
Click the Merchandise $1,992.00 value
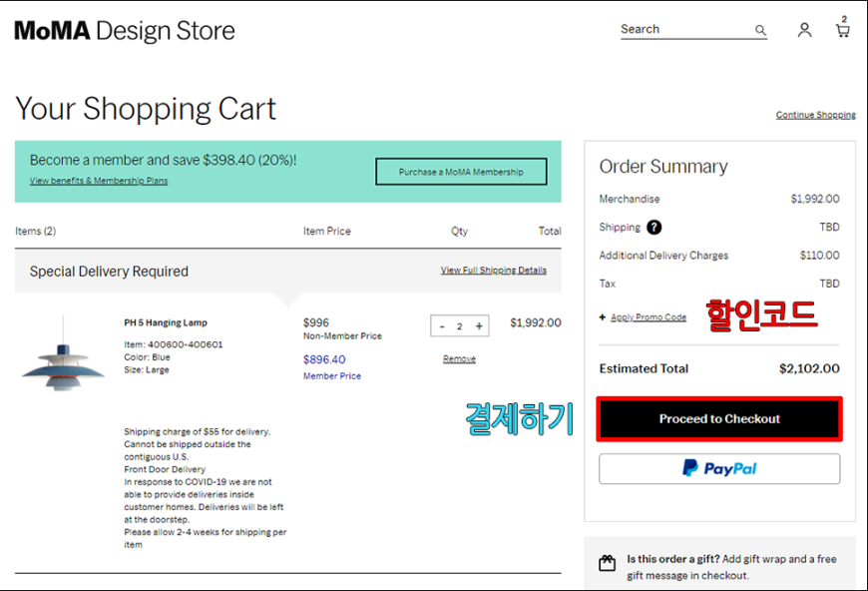pyautogui.click(x=815, y=199)
